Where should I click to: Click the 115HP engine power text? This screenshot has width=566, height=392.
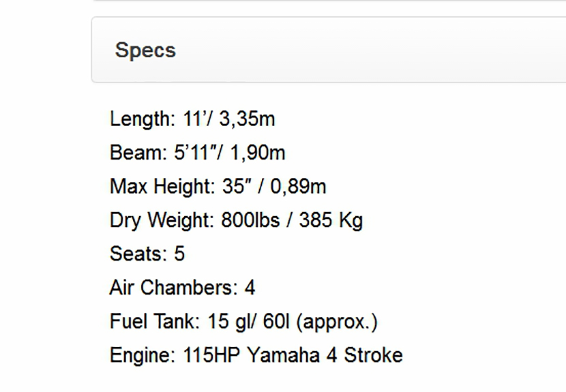[x=212, y=355]
